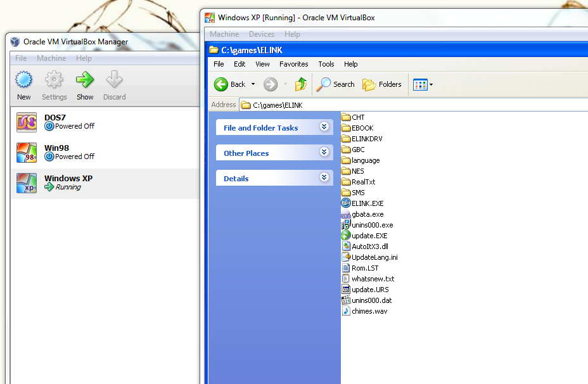Screen dimensions: 588x384
Task: Open the Views dropdown arrow
Action: pyautogui.click(x=431, y=85)
